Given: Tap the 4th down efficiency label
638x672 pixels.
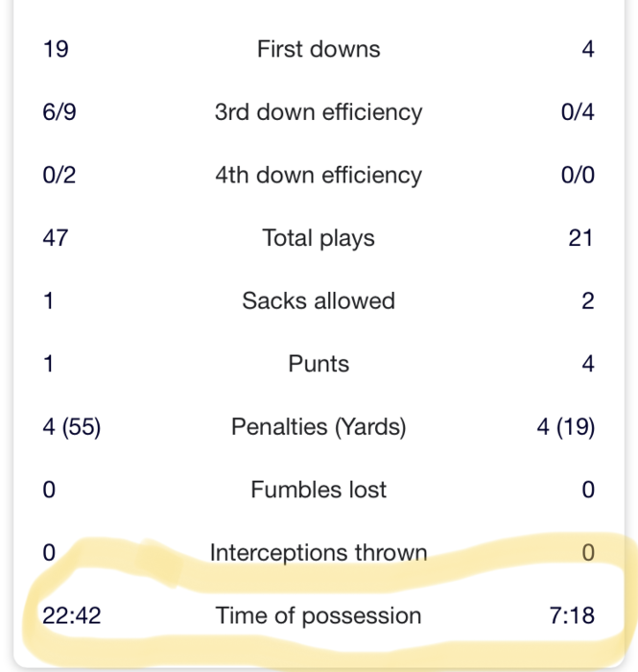Looking at the screenshot, I should tap(319, 176).
